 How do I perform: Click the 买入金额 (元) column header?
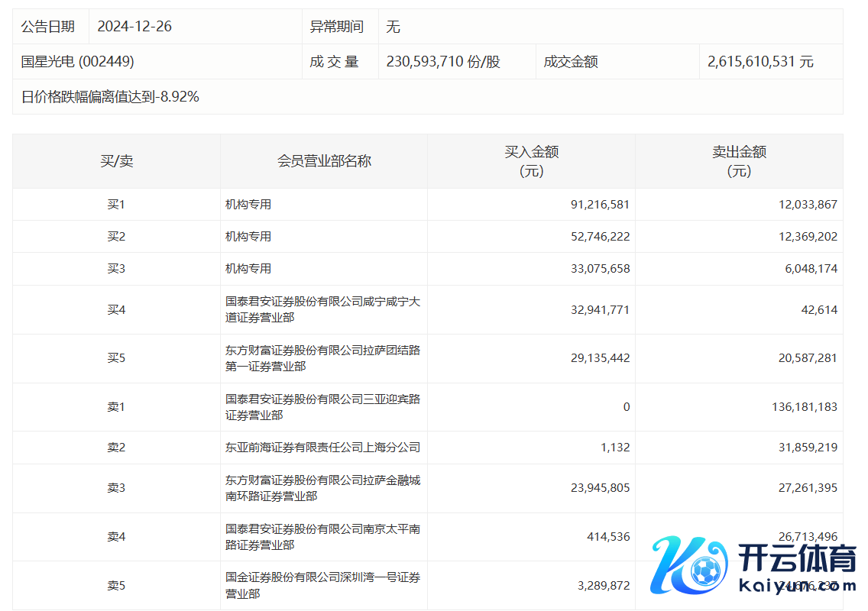pos(531,161)
